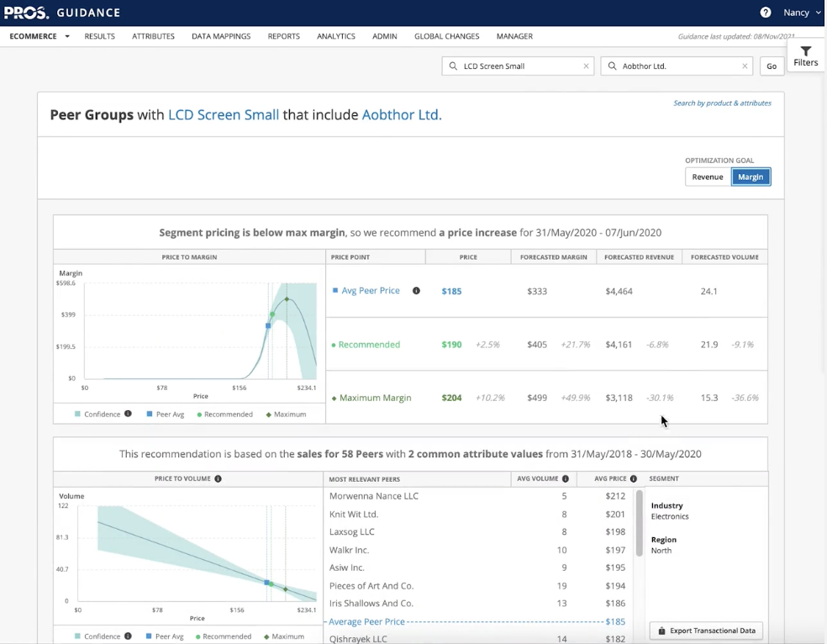Open the ATTRIBUTES tab
Image resolution: width=827 pixels, height=644 pixels.
pos(153,36)
